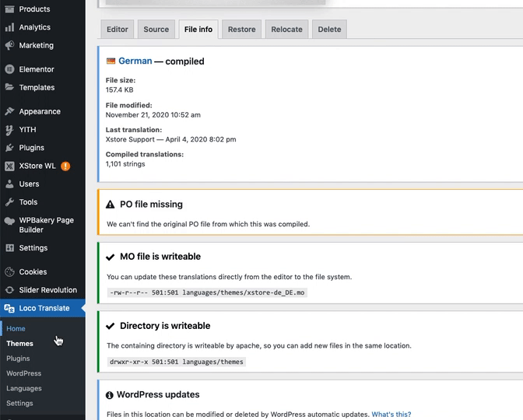Click the "What's this?" link

391,415
